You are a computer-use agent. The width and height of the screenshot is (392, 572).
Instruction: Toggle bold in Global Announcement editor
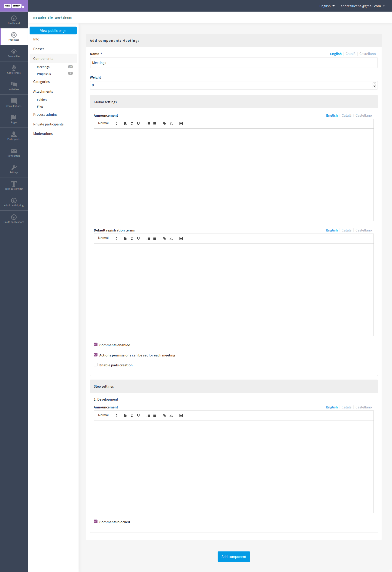tap(125, 124)
